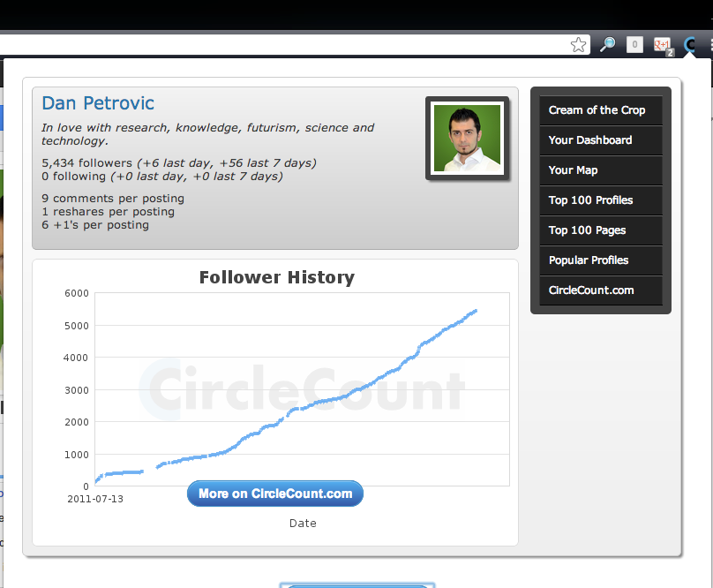Click the extension icon showing 0
The image size is (713, 588).
(x=634, y=45)
